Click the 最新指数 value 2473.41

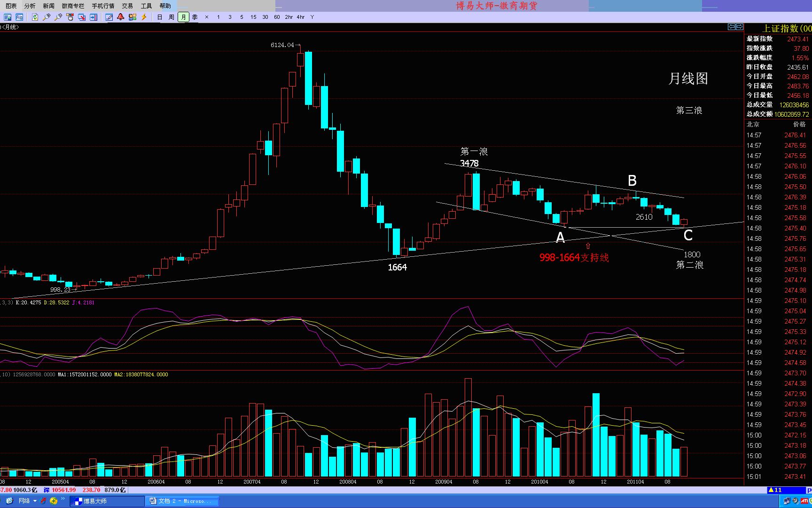tap(798, 39)
